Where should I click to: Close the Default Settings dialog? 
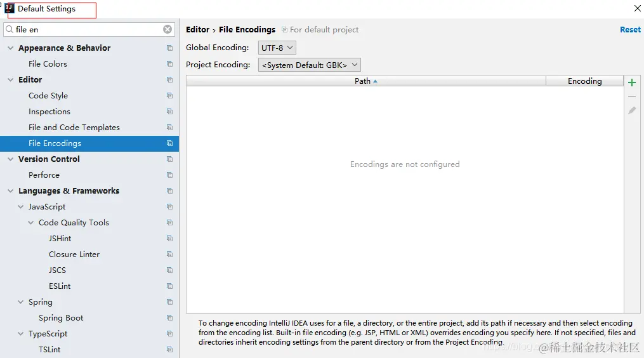638,8
